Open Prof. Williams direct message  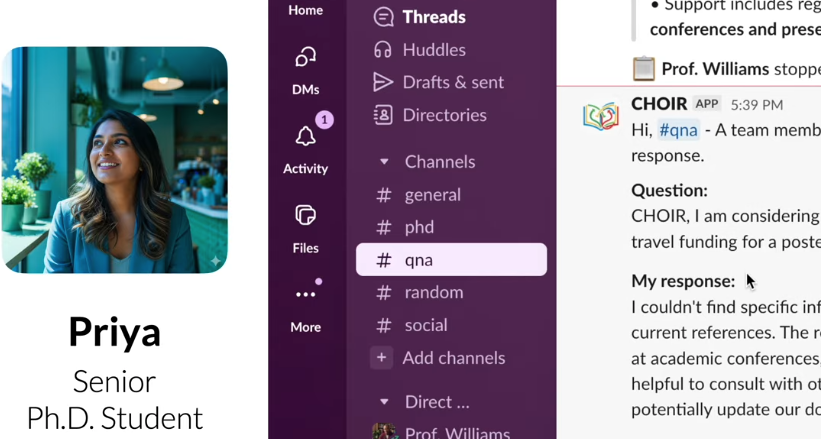click(x=456, y=433)
